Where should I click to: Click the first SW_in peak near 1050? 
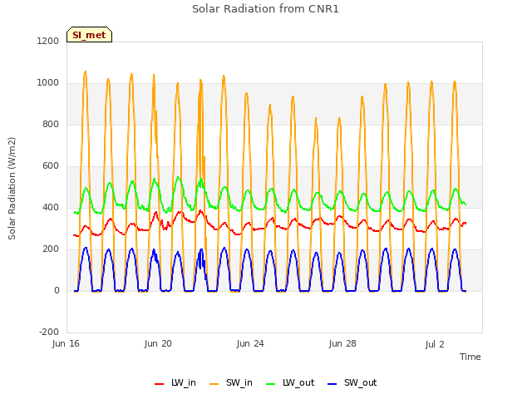[85, 71]
